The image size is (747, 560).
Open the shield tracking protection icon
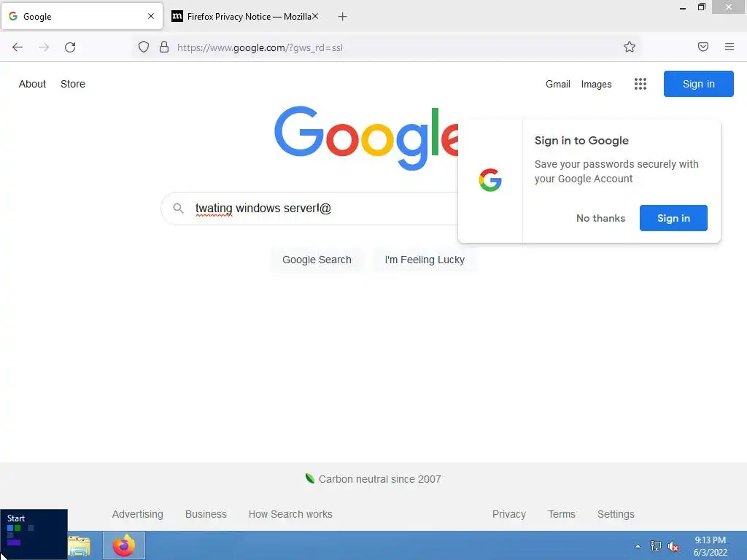pos(144,47)
